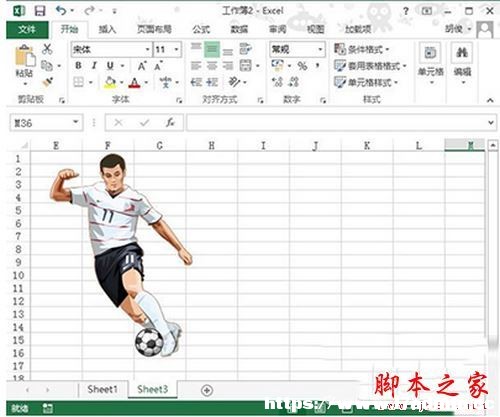Click the Merge and Center icon
Image resolution: width=500 pixels, height=417 pixels.
(246, 65)
